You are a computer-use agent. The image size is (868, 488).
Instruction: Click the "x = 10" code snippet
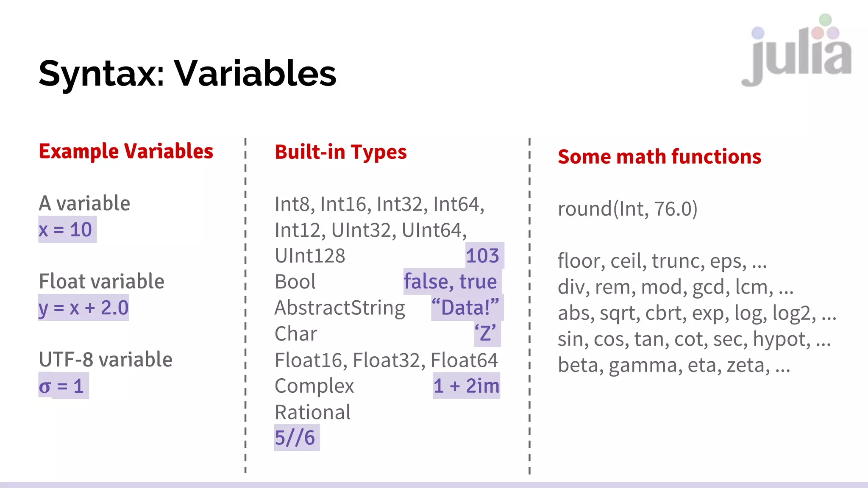click(x=67, y=230)
